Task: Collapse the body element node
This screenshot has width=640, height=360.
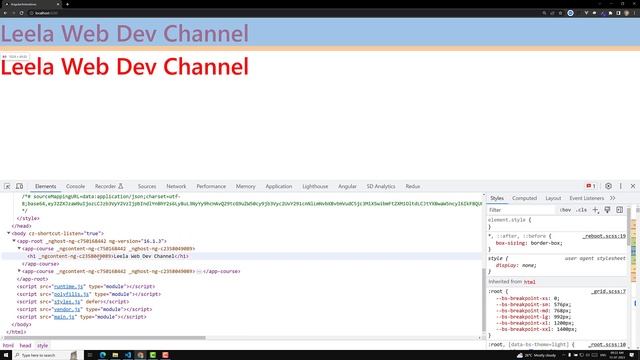Action: click(9, 233)
